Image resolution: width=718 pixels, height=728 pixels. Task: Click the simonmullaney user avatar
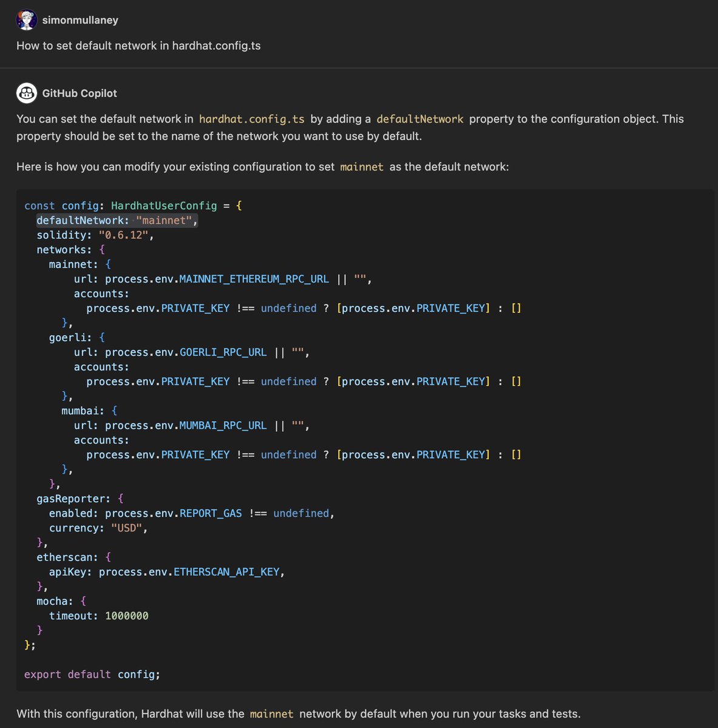pyautogui.click(x=27, y=20)
